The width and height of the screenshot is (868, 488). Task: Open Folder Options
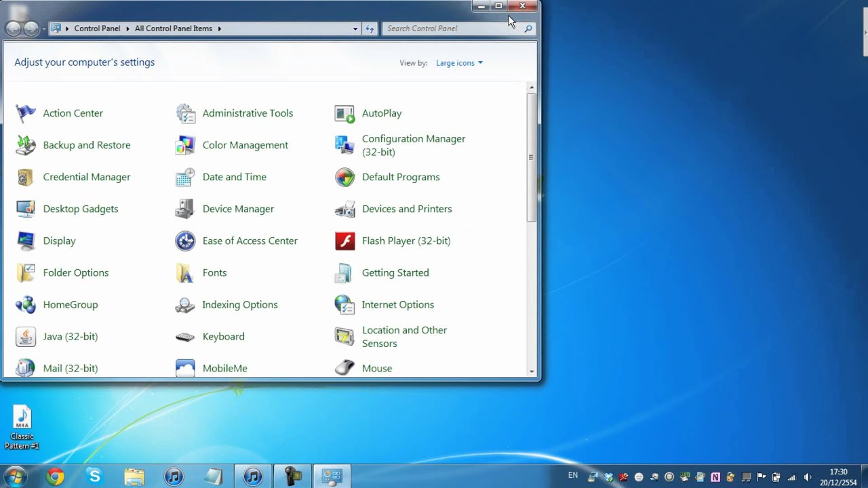[62, 272]
